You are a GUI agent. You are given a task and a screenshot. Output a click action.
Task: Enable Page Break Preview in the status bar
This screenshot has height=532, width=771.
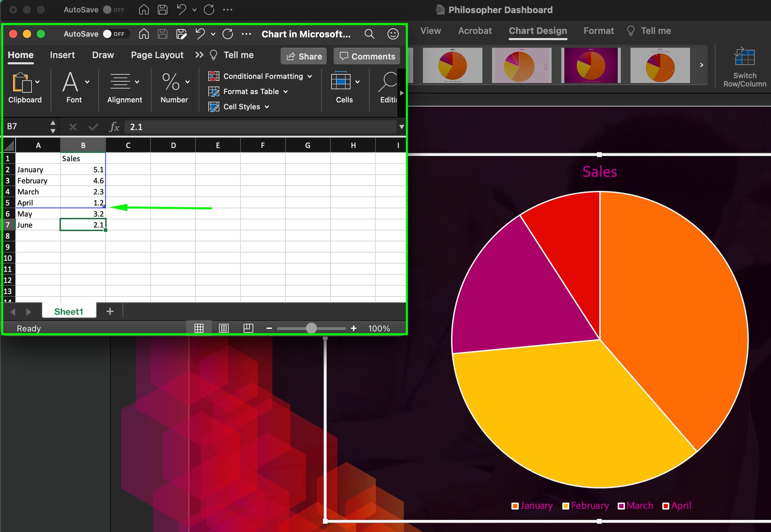[248, 328]
